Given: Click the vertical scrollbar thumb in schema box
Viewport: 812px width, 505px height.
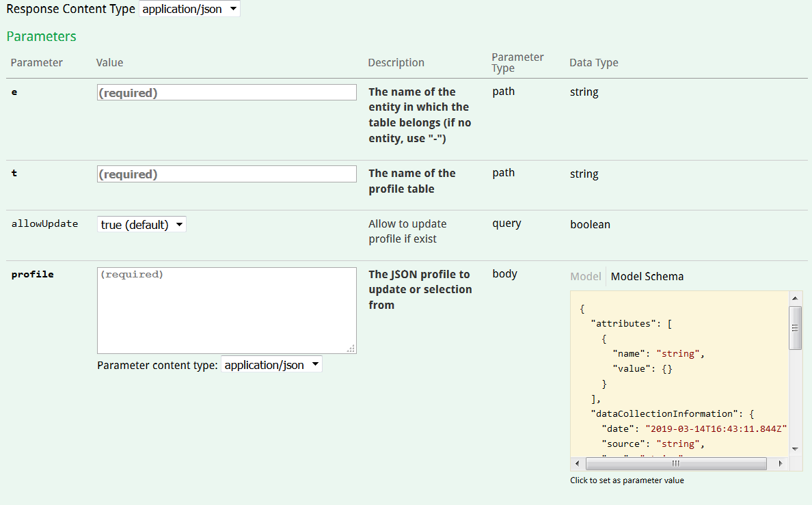Looking at the screenshot, I should [x=795, y=327].
